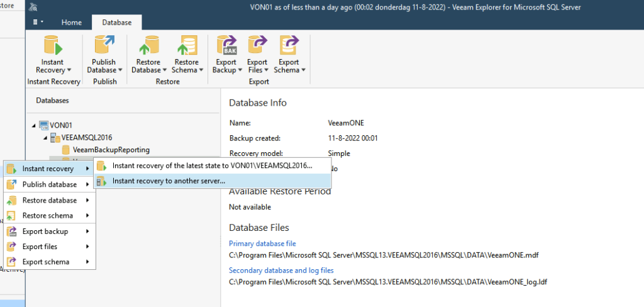This screenshot has width=644, height=307.
Task: Open Export backup context menu entry
Action: [x=45, y=232]
